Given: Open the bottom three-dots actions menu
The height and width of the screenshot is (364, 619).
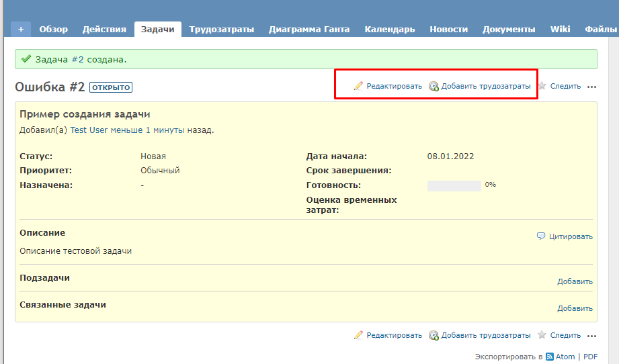Looking at the screenshot, I should click(591, 336).
